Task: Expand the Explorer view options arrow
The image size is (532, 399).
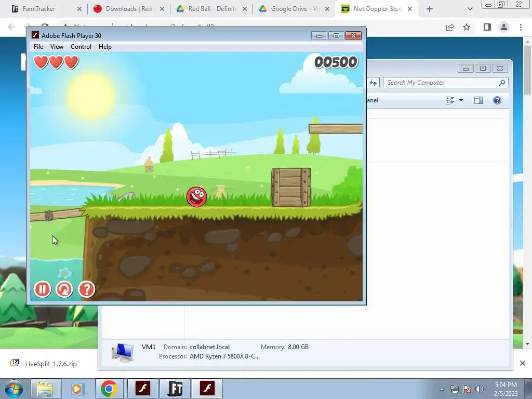Action: 461,100
